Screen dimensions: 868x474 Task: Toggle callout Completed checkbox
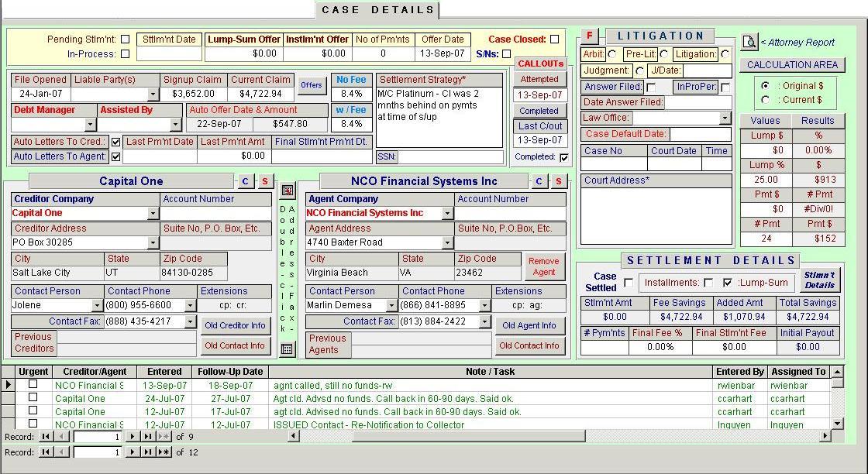pos(563,158)
